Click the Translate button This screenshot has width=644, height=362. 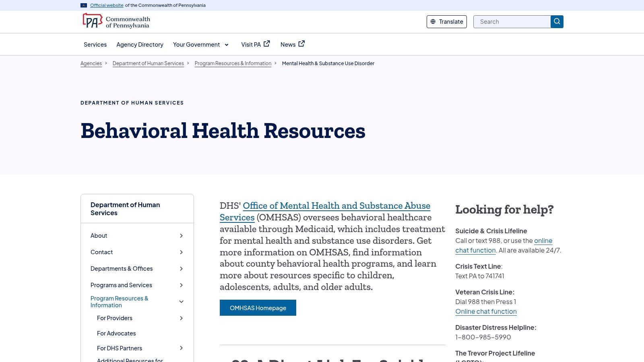pyautogui.click(x=447, y=22)
